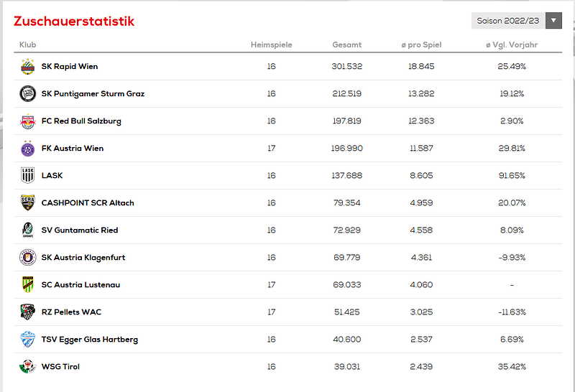Select Lustenau average 4.060
This screenshot has width=575, height=392.
pyautogui.click(x=421, y=284)
